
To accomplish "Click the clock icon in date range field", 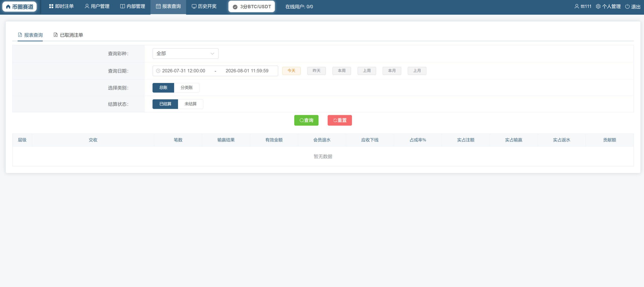I will tap(158, 71).
